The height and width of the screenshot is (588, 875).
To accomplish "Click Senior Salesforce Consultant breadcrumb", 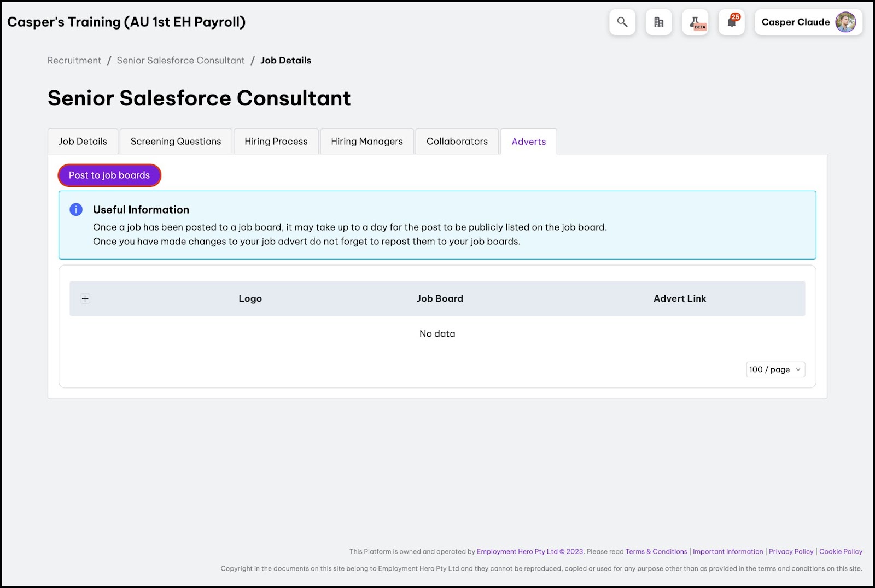I will [x=180, y=61].
